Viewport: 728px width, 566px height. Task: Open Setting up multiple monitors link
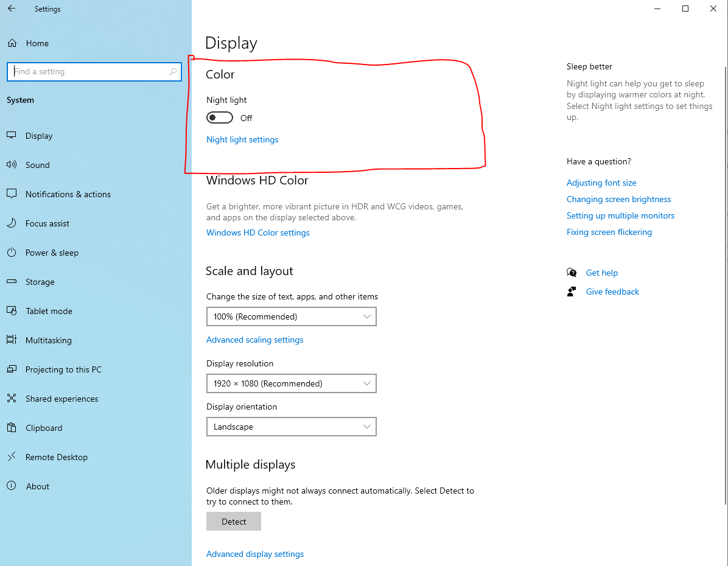(620, 215)
